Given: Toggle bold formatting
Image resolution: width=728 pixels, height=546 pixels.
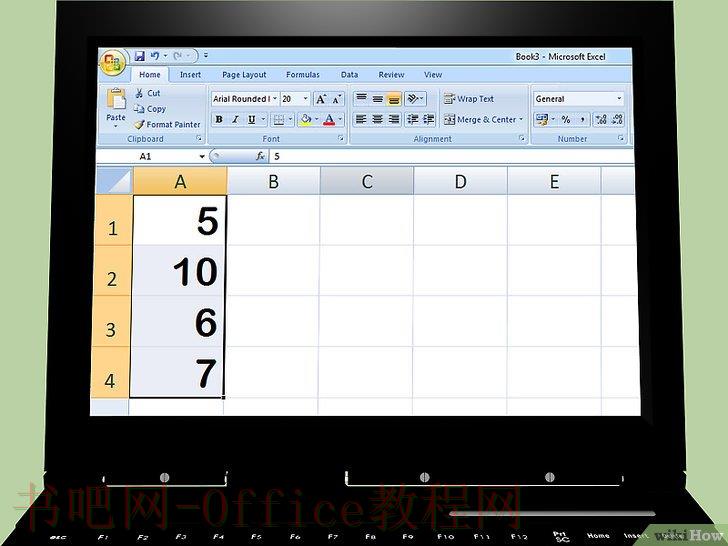Looking at the screenshot, I should pyautogui.click(x=219, y=120).
